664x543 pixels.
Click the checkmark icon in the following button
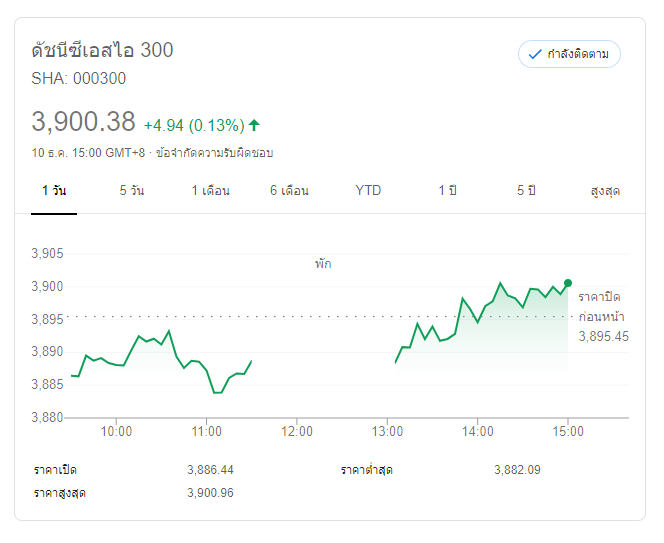coord(535,54)
